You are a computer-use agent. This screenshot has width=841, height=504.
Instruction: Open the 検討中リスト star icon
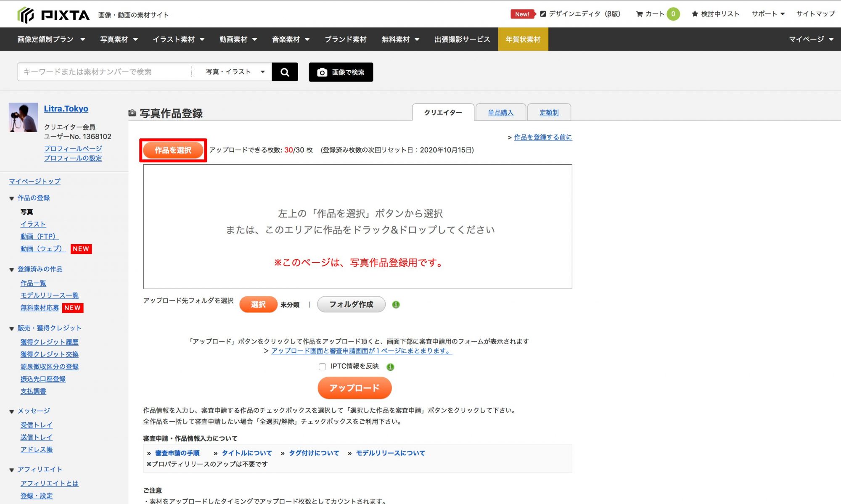tap(693, 13)
